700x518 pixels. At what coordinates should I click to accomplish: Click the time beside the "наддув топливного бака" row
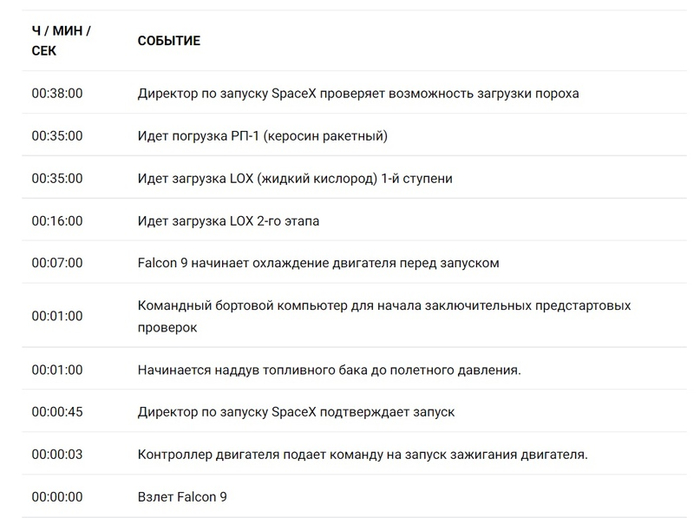pyautogui.click(x=57, y=370)
